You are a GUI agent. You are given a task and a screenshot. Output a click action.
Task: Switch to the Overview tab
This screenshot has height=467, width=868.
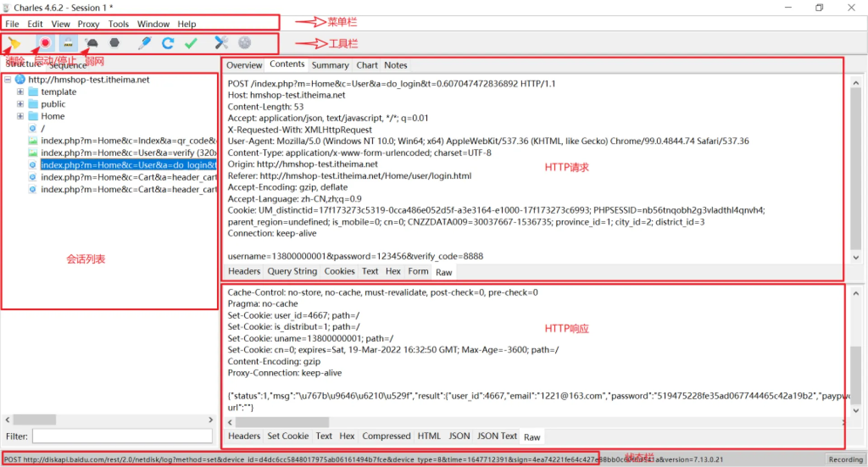pos(244,65)
